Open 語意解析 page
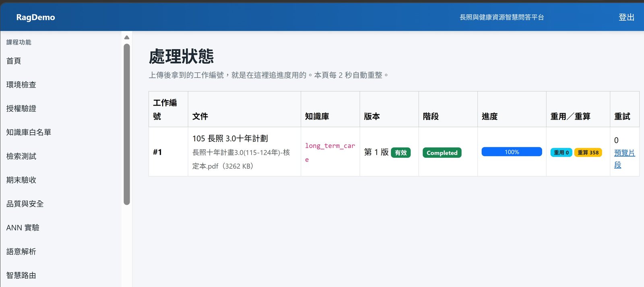644x287 pixels. (21, 252)
